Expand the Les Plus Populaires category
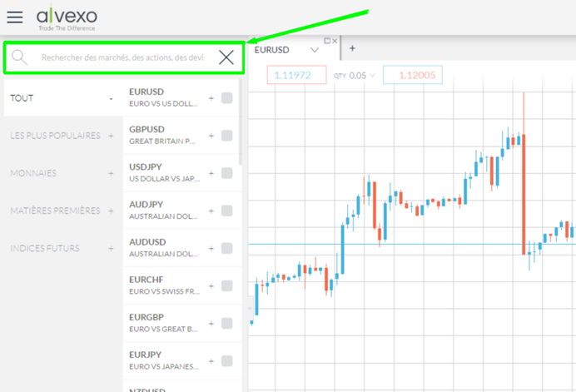Image resolution: width=576 pixels, height=392 pixels. [111, 136]
